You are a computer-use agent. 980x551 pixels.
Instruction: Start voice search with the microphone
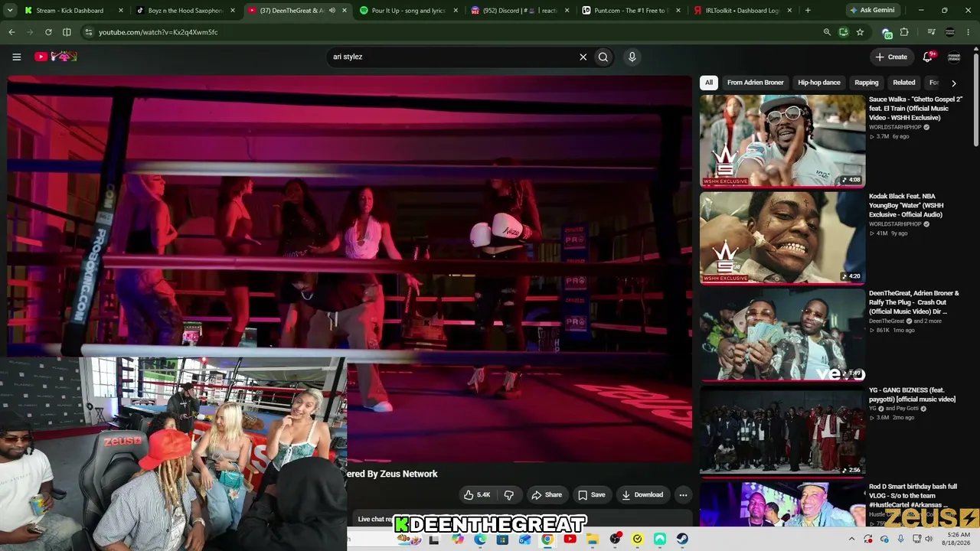(x=632, y=57)
